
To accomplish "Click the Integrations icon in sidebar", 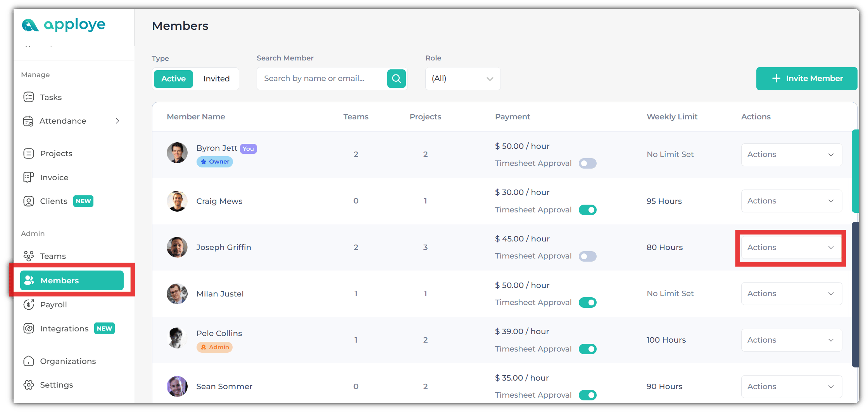I will [29, 329].
